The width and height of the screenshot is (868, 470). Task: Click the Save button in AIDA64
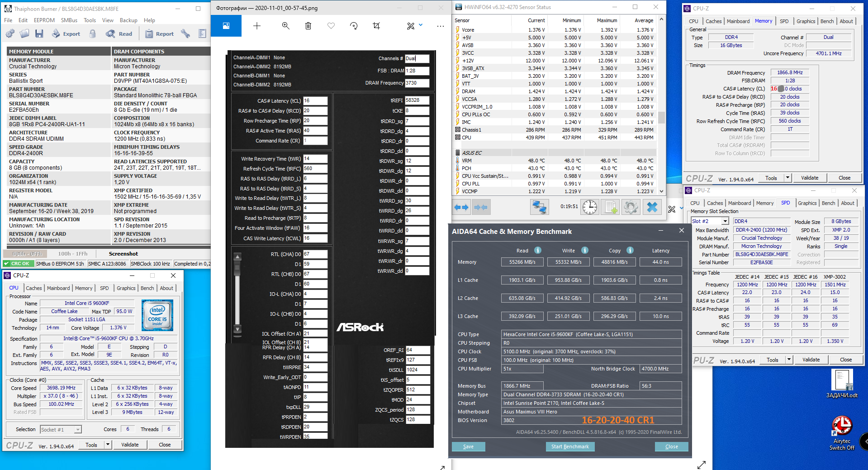tap(469, 446)
